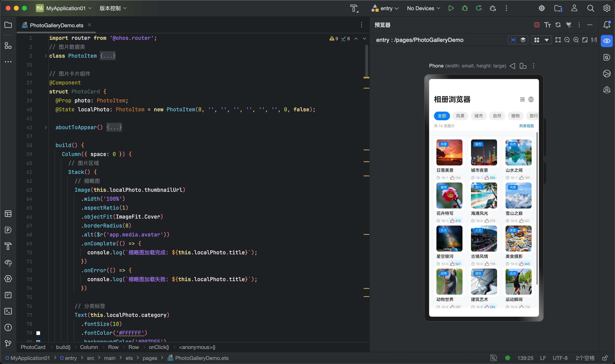Image resolution: width=615 pixels, height=364 pixels.
Task: Refresh the previewer with reload icon
Action: (x=558, y=25)
